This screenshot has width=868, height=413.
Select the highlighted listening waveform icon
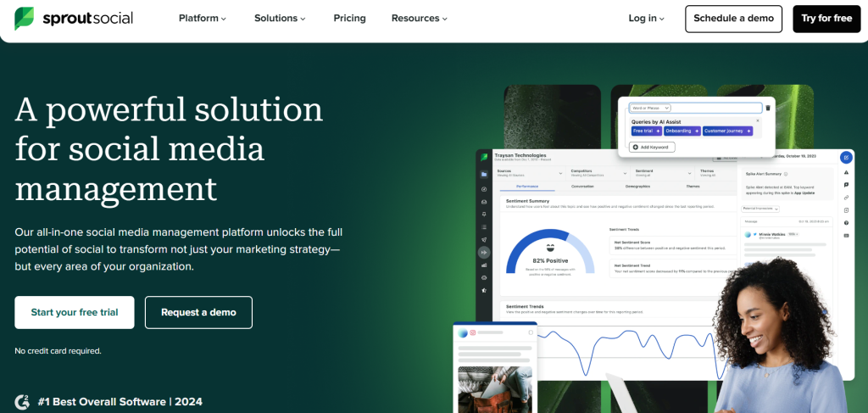click(484, 253)
